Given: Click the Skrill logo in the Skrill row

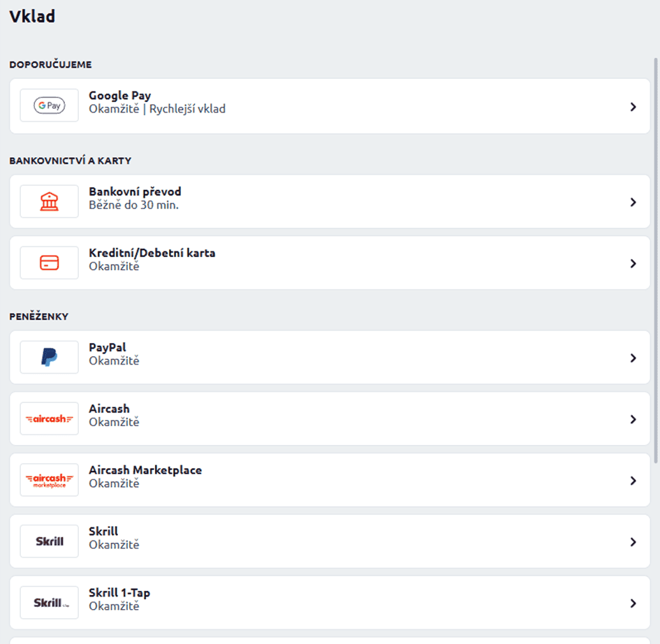Looking at the screenshot, I should [50, 541].
